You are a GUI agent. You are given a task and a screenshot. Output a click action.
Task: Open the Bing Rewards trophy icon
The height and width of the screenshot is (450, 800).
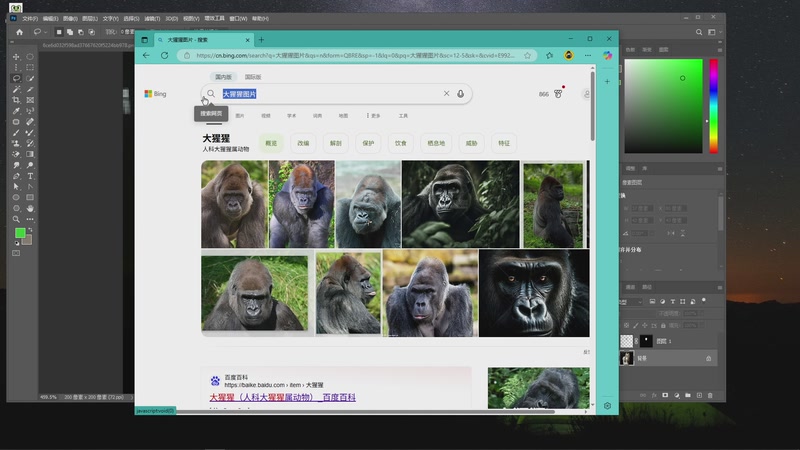[x=558, y=94]
